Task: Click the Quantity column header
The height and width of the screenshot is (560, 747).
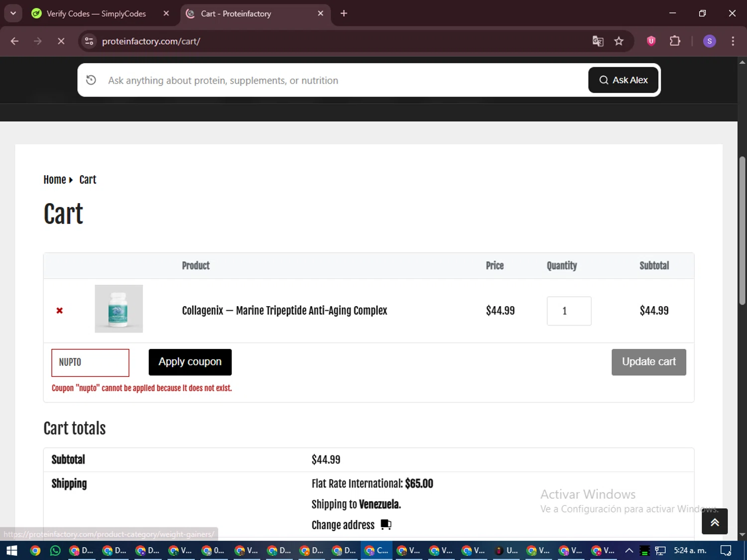Action: tap(562, 266)
